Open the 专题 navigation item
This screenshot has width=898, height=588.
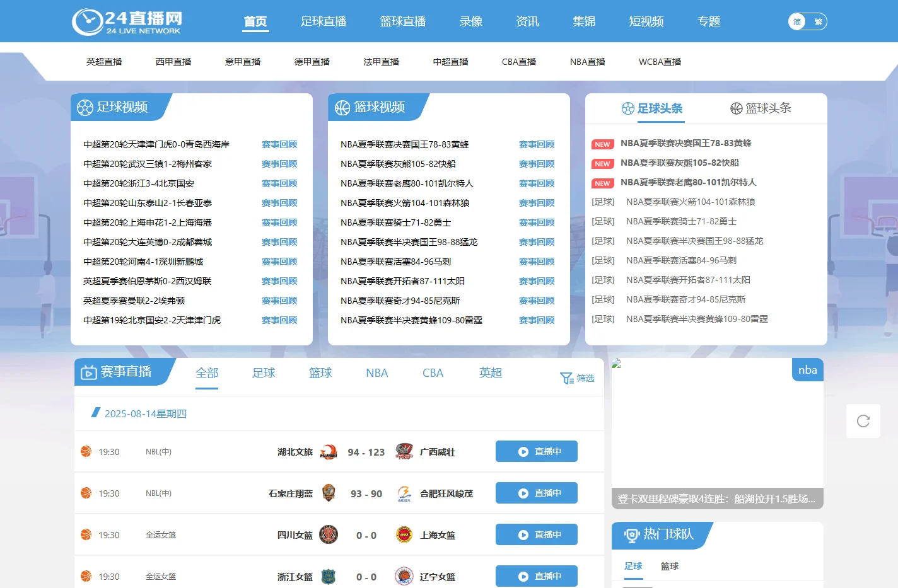[709, 21]
